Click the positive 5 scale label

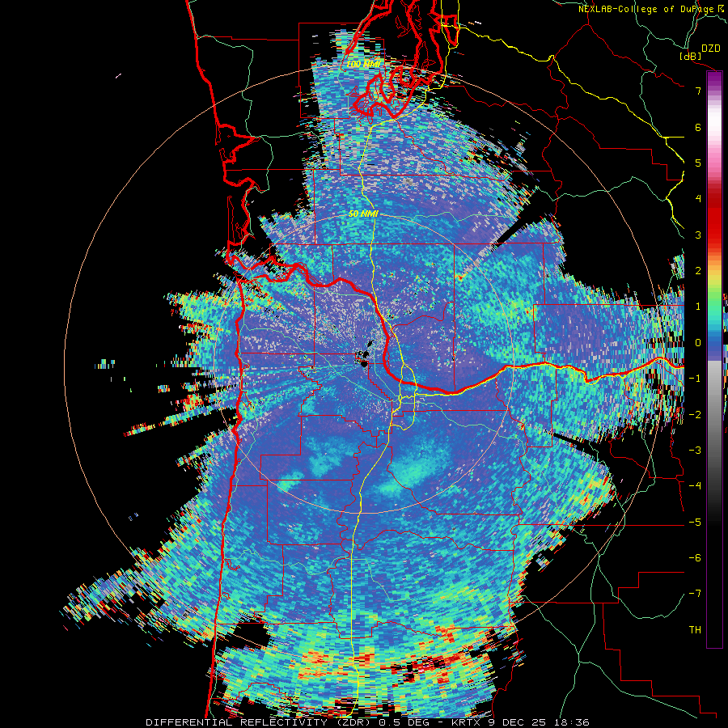pos(698,163)
